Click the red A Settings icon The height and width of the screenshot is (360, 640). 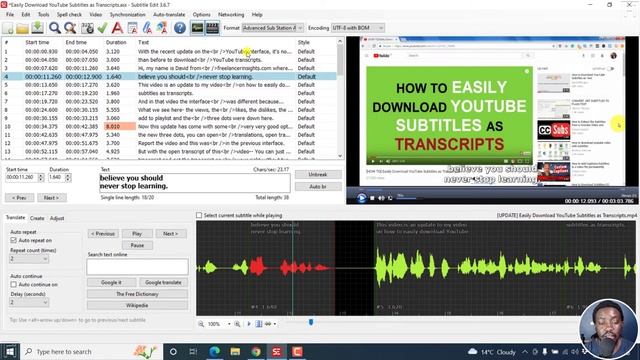click(x=117, y=28)
